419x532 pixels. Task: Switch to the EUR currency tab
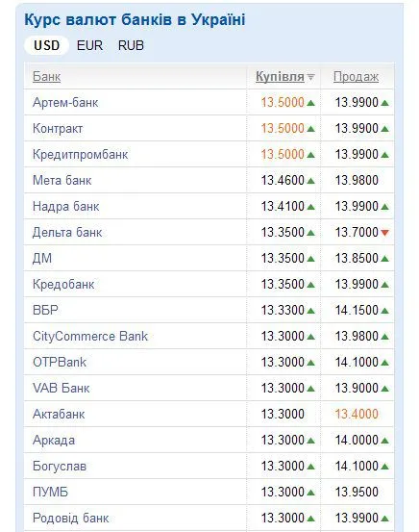coord(89,45)
